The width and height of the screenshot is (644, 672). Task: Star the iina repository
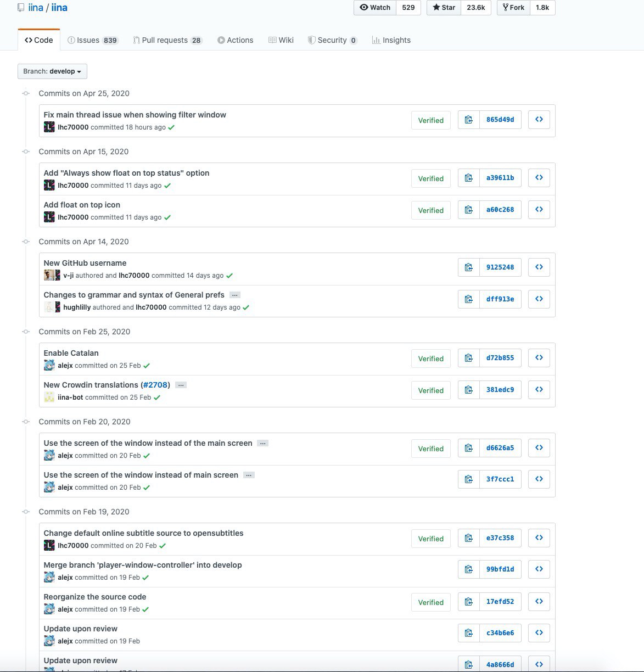point(444,8)
